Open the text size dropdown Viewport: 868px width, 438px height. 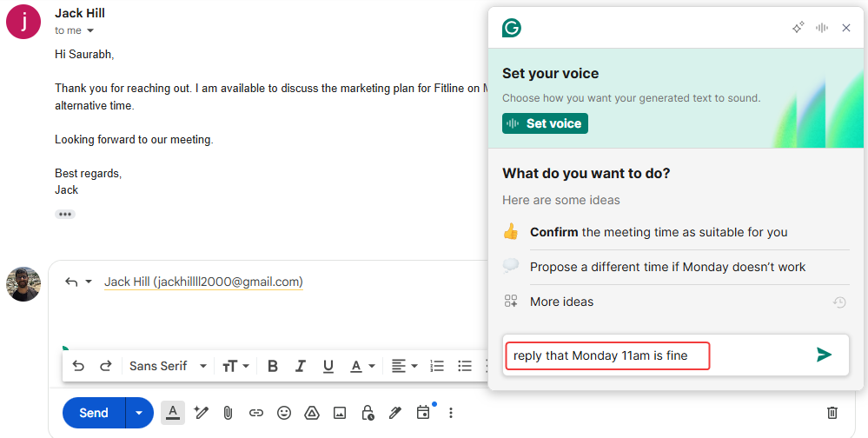tap(235, 366)
